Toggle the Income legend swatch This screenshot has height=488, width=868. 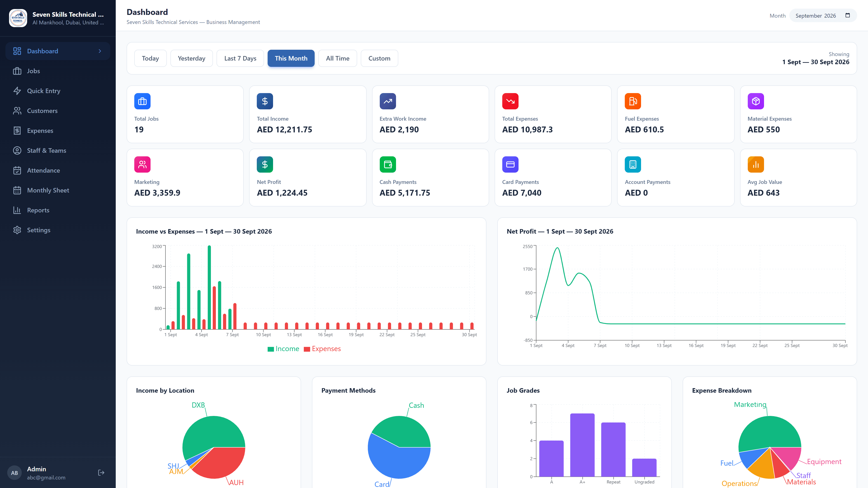[271, 349]
